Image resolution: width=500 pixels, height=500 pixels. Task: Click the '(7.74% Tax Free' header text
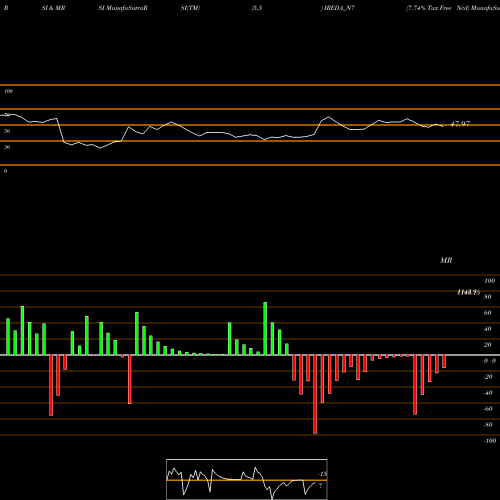(428, 8)
